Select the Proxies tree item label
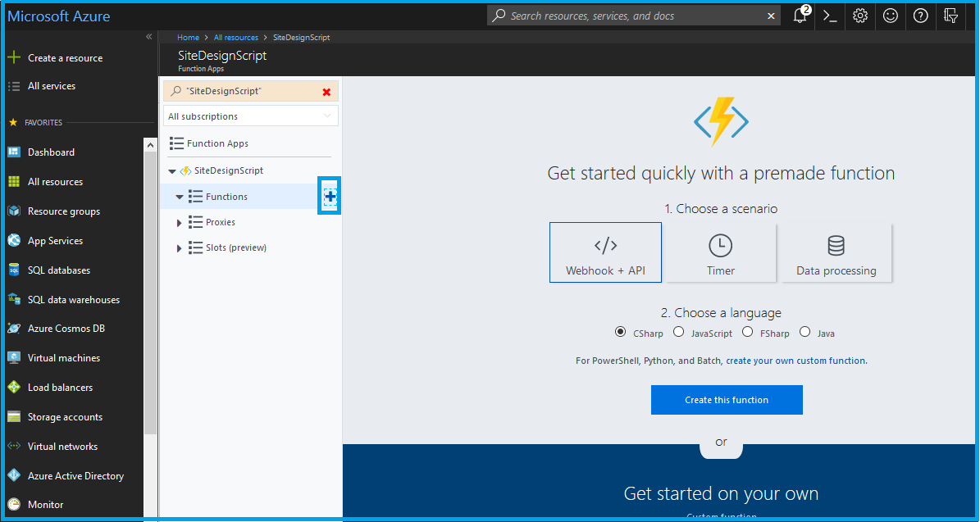The width and height of the screenshot is (980, 522). [x=221, y=222]
